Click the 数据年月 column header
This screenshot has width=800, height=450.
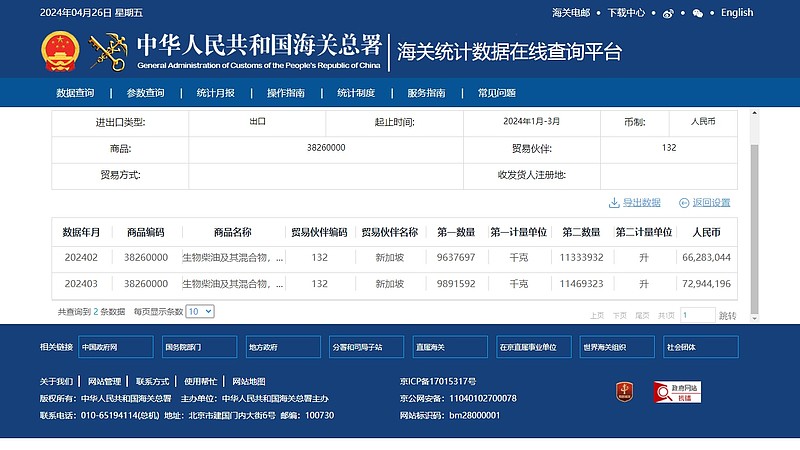[x=81, y=233]
